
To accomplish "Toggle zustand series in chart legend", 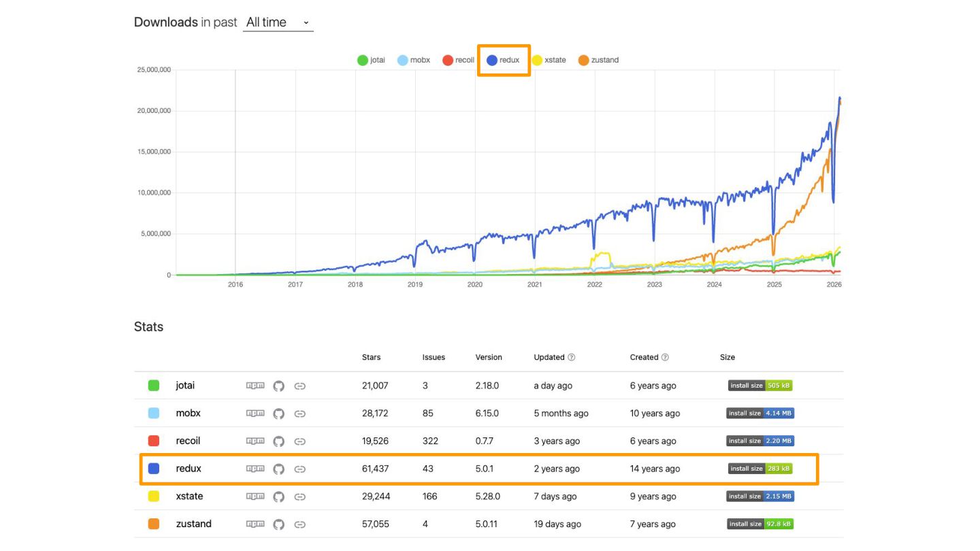I will [x=598, y=60].
